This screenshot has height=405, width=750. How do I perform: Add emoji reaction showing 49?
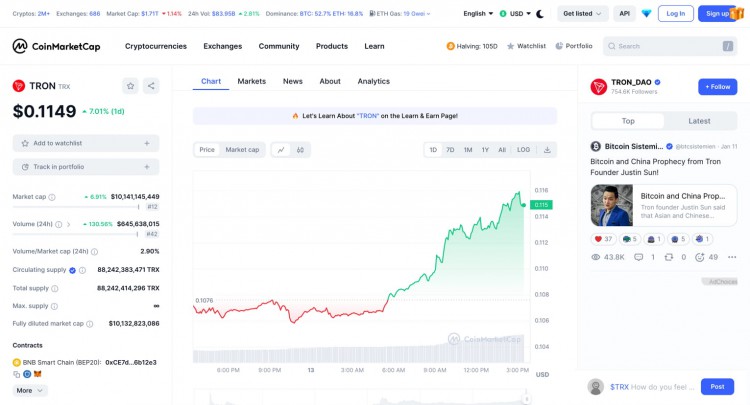click(699, 257)
